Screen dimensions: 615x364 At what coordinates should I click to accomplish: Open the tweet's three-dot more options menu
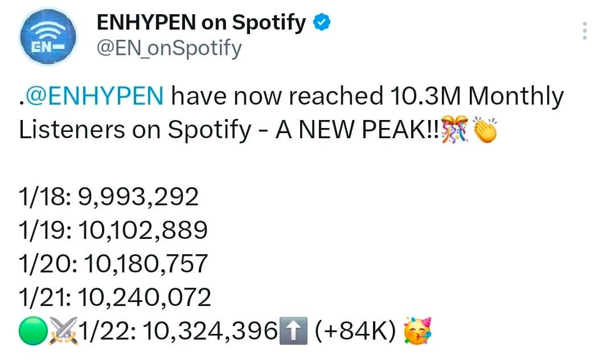point(584,30)
